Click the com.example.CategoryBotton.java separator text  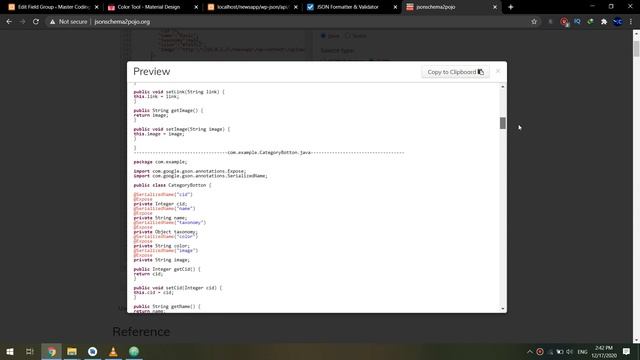[x=269, y=152]
